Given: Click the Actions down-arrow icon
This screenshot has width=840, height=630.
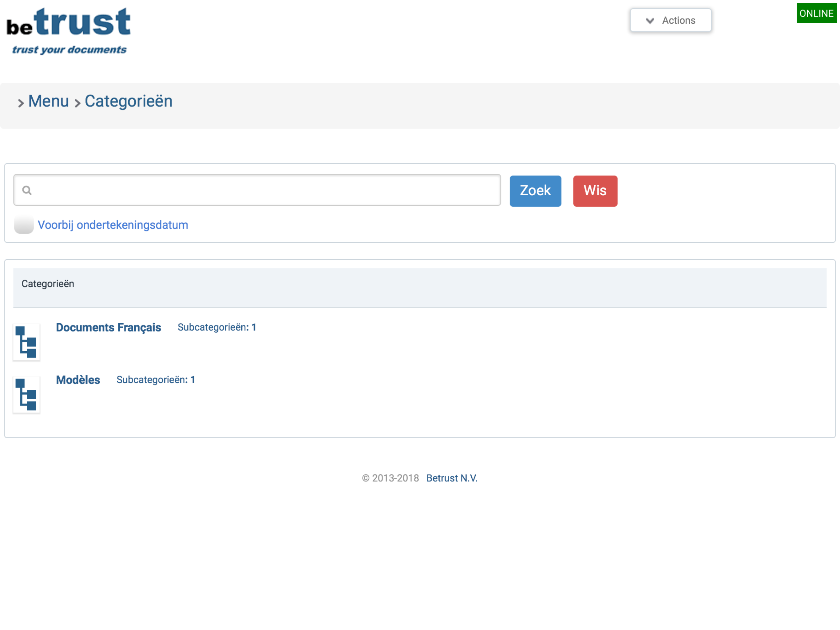Looking at the screenshot, I should pos(650,21).
